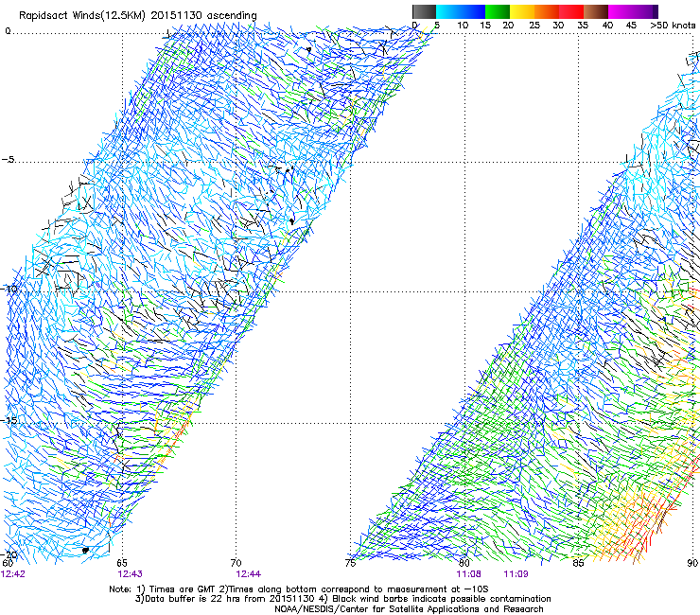Click the latitude label '-5'
Image resolution: width=700 pixels, height=615 pixels.
(8, 160)
